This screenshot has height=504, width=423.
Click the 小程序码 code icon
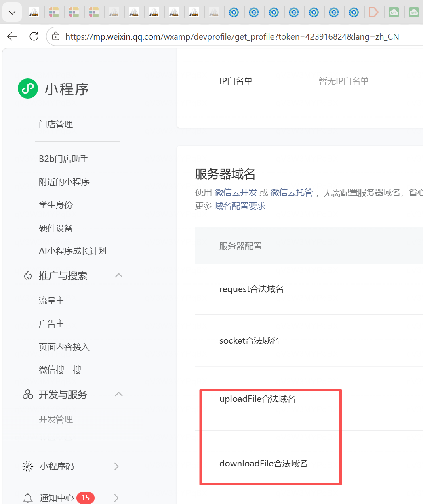(x=28, y=466)
